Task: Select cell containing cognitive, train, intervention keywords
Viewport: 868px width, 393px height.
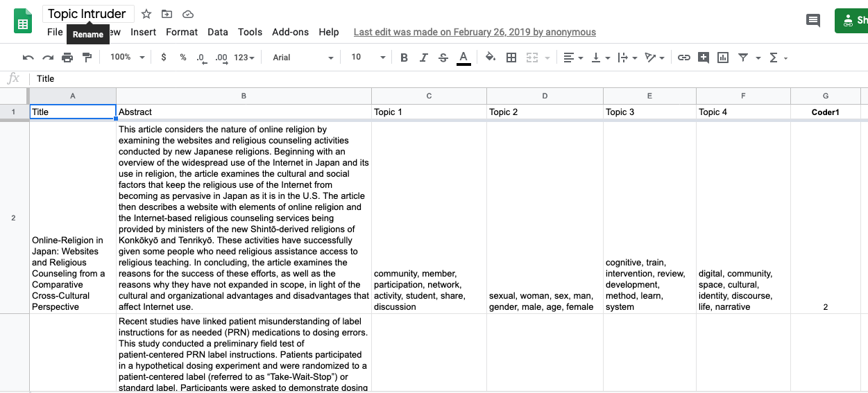Action: [649, 218]
